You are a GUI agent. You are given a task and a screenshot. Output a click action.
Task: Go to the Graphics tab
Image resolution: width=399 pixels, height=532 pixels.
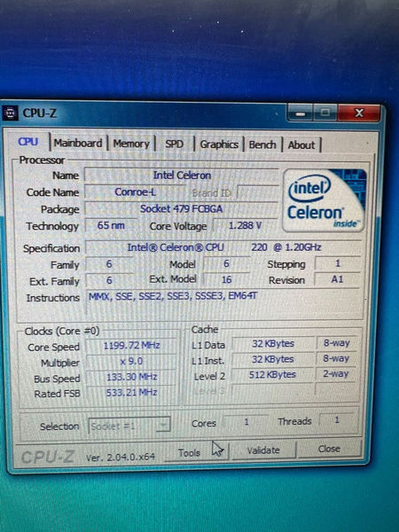click(219, 145)
